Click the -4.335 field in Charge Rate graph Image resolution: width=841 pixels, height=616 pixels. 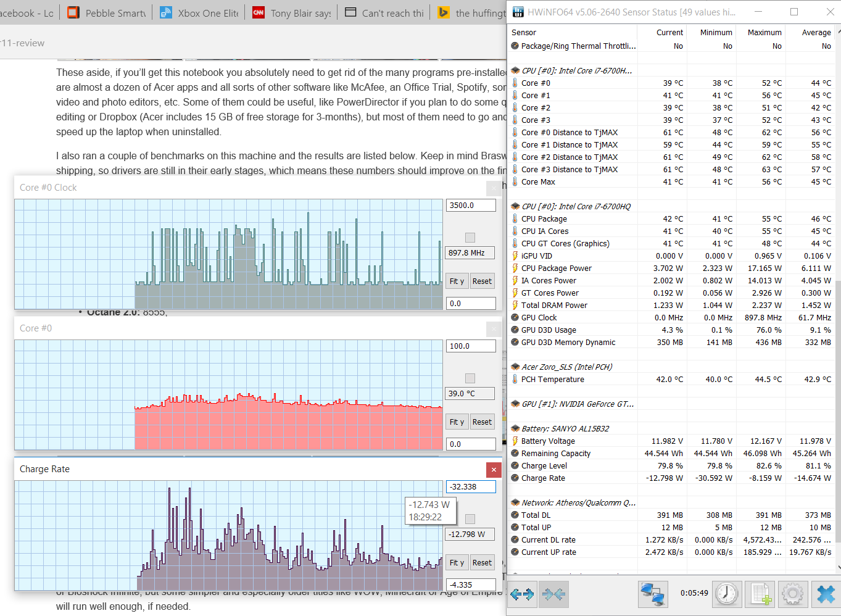[x=471, y=585]
